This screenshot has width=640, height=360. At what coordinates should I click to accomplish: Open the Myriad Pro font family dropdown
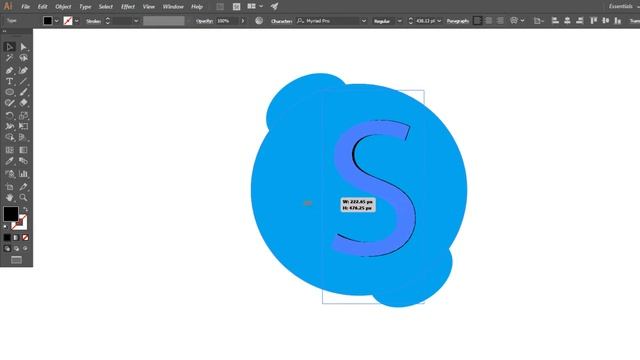pos(364,21)
